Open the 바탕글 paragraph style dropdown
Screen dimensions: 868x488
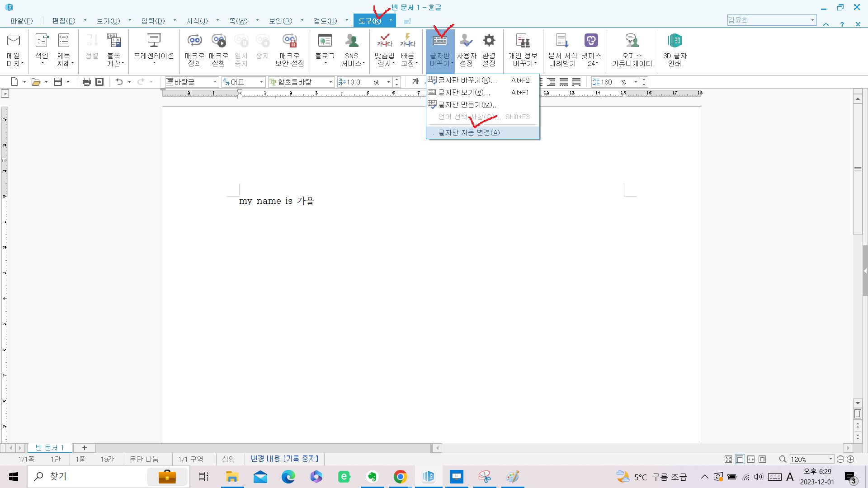coord(215,82)
